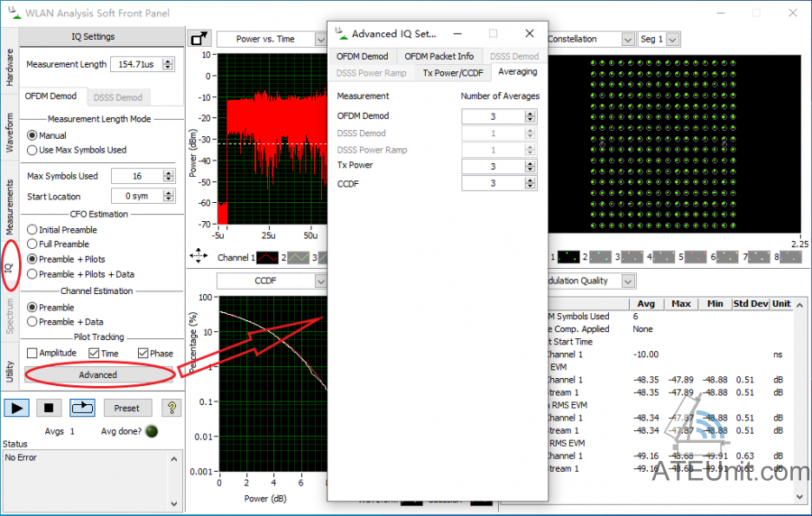Select constellation trace 3 swatch
The width and height of the screenshot is (812, 516).
tap(632, 257)
